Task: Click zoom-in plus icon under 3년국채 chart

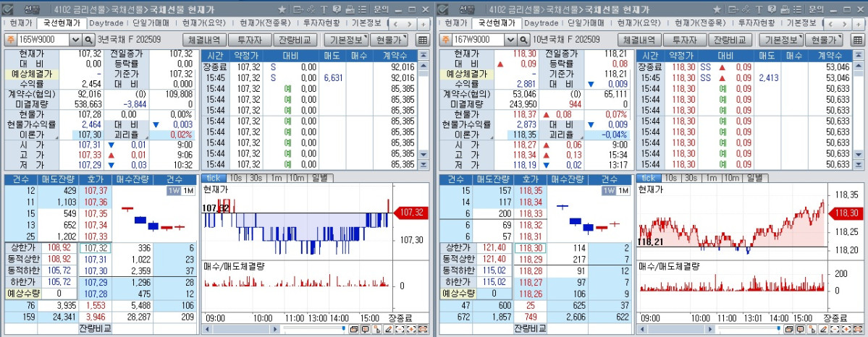Action: [411, 329]
